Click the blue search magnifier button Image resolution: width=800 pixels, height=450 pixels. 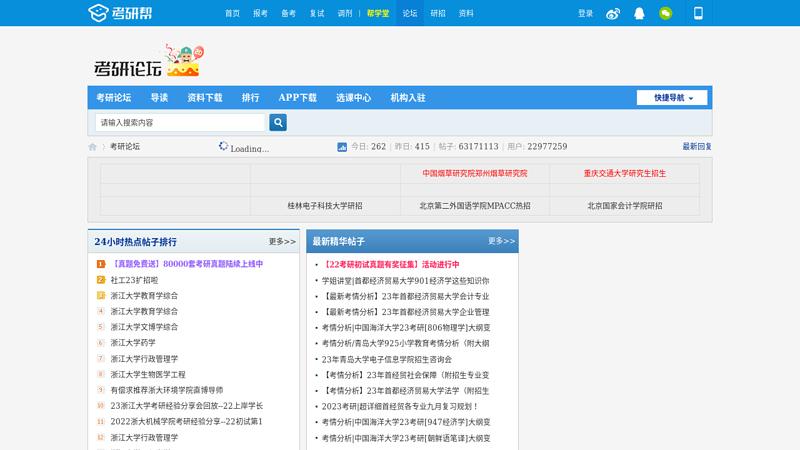(278, 122)
